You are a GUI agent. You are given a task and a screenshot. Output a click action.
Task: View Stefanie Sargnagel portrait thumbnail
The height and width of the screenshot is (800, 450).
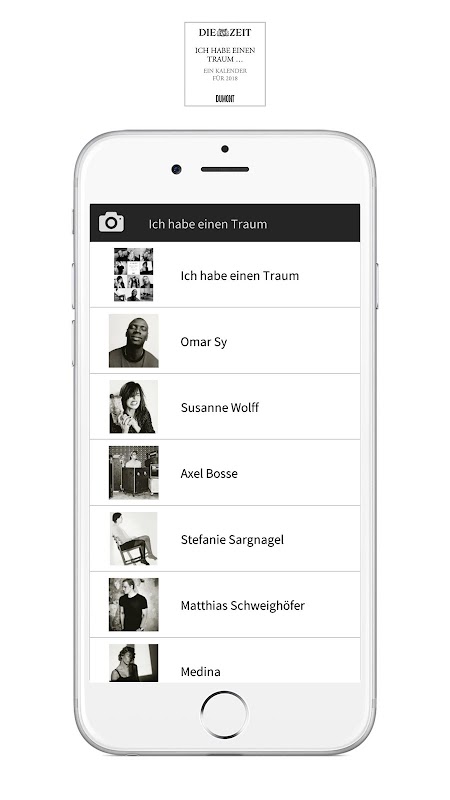(134, 539)
